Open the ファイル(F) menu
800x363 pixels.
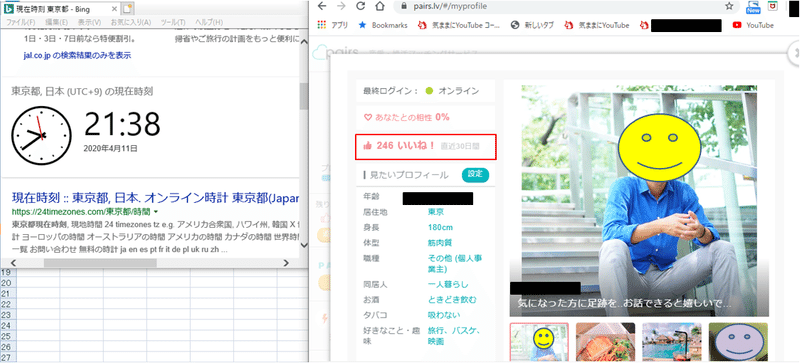coord(20,22)
